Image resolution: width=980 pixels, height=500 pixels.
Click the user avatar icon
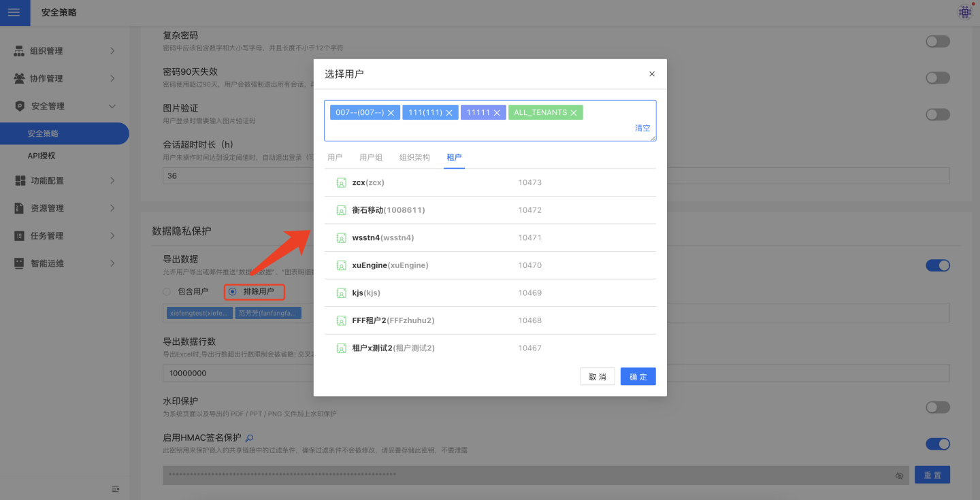coord(964,12)
